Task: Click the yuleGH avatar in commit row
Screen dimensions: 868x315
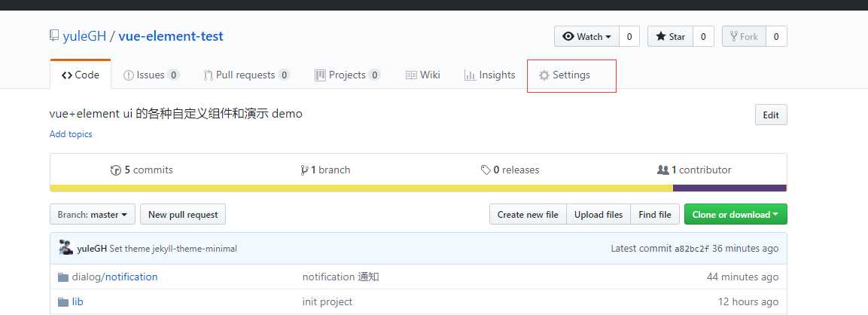Action: pyautogui.click(x=66, y=248)
